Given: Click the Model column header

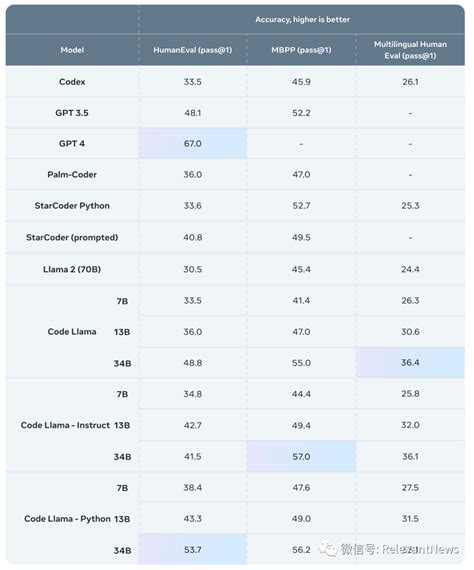Looking at the screenshot, I should (72, 50).
